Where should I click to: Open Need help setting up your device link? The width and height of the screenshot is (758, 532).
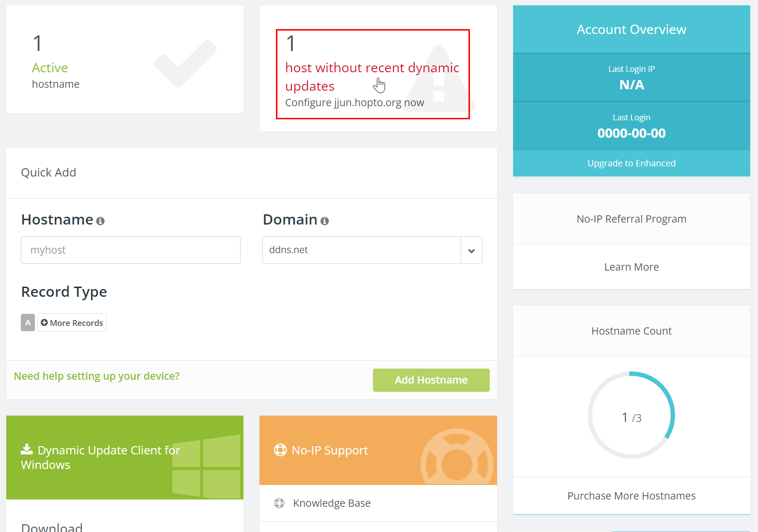(x=97, y=376)
